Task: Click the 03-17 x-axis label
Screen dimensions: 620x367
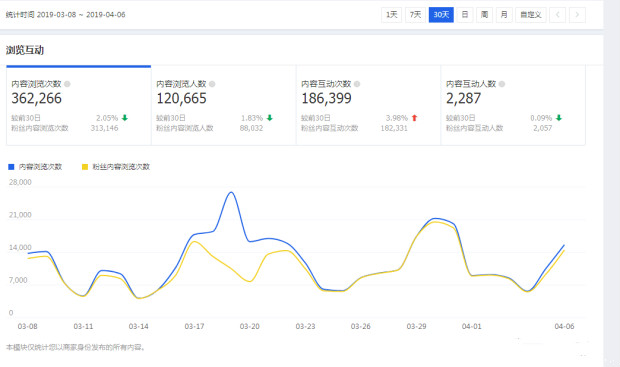Action: click(x=194, y=327)
